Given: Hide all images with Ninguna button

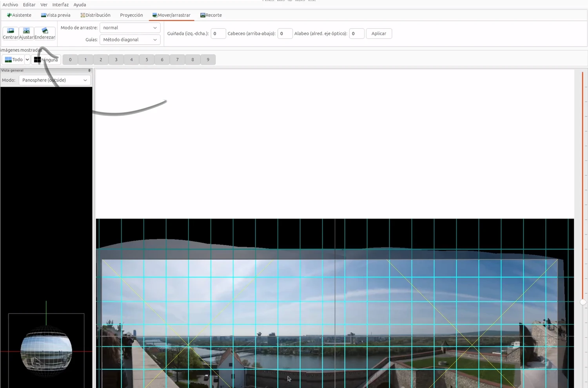Looking at the screenshot, I should pyautogui.click(x=46, y=60).
